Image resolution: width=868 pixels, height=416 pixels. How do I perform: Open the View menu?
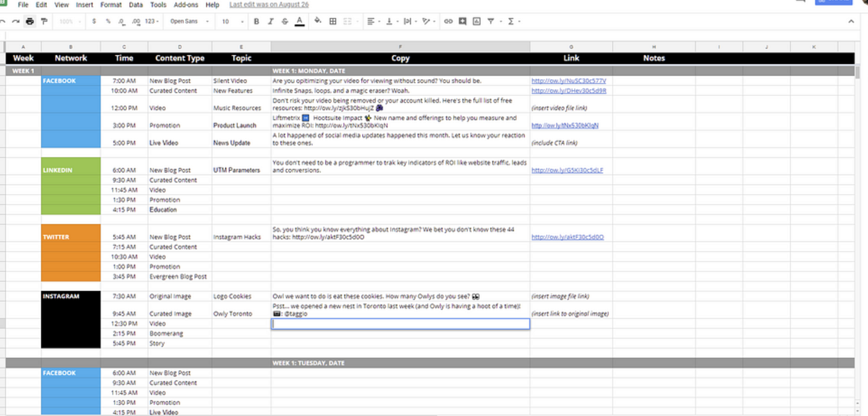pos(61,5)
